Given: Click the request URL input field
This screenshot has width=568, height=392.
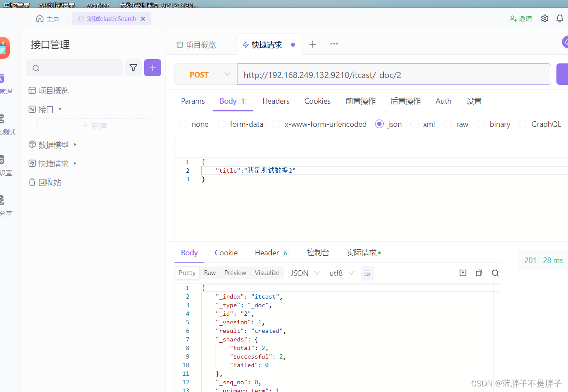Looking at the screenshot, I should [394, 75].
